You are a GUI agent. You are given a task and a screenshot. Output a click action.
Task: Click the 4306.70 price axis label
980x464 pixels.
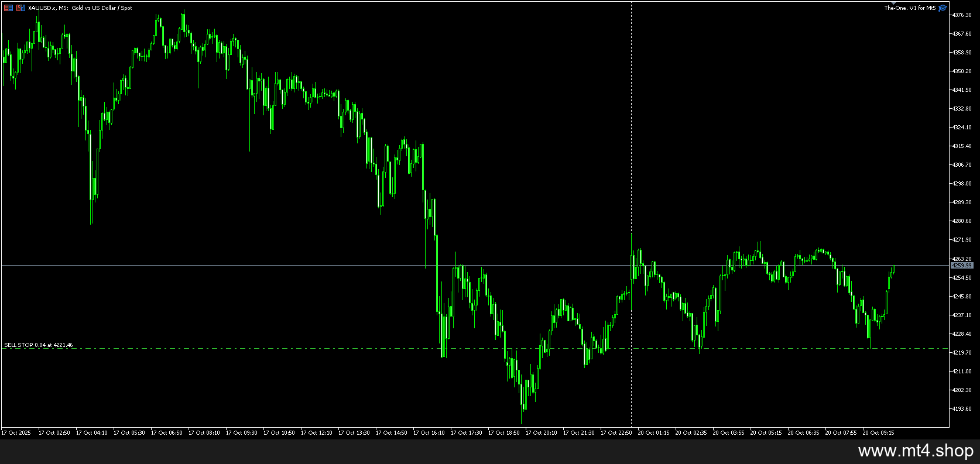962,165
